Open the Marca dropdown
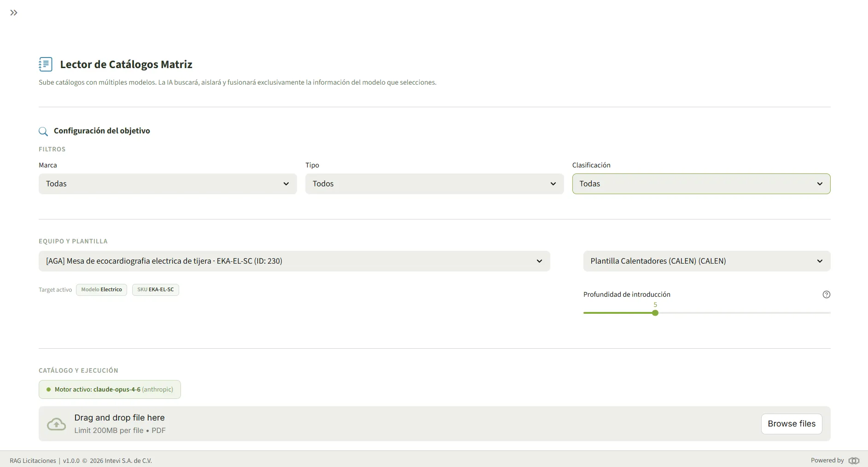 168,184
